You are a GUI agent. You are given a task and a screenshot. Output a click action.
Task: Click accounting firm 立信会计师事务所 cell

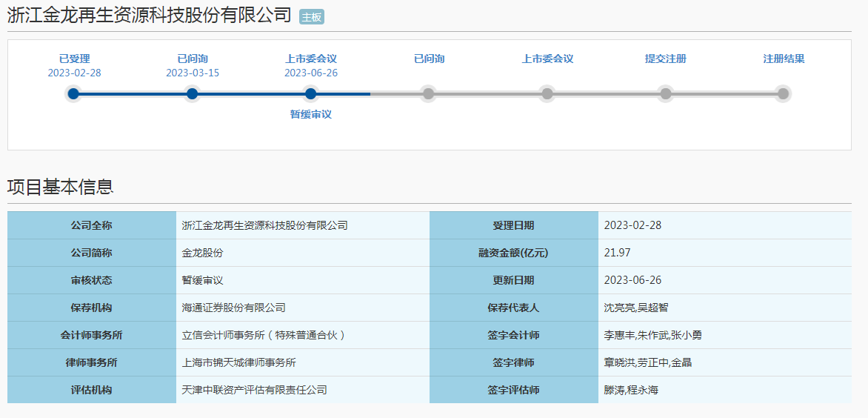coord(264,335)
